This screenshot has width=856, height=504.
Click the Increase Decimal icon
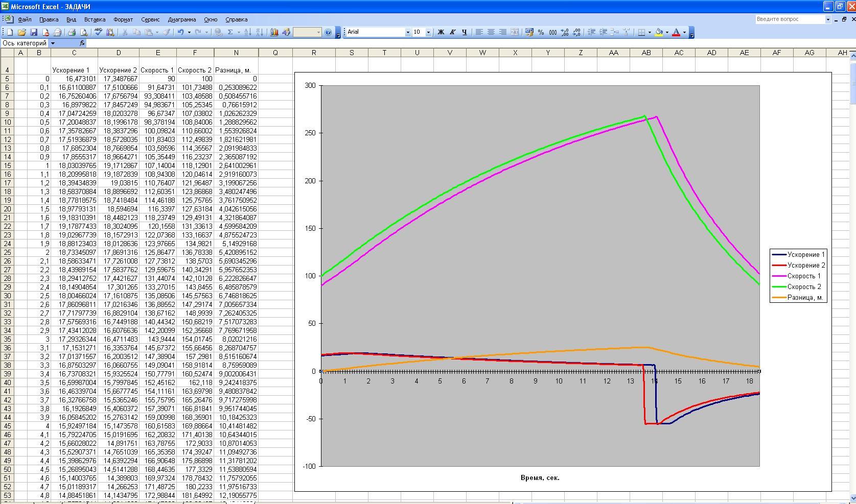click(x=564, y=32)
